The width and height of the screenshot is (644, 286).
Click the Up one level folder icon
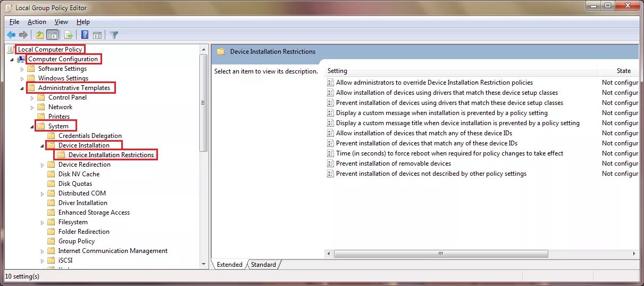(40, 35)
